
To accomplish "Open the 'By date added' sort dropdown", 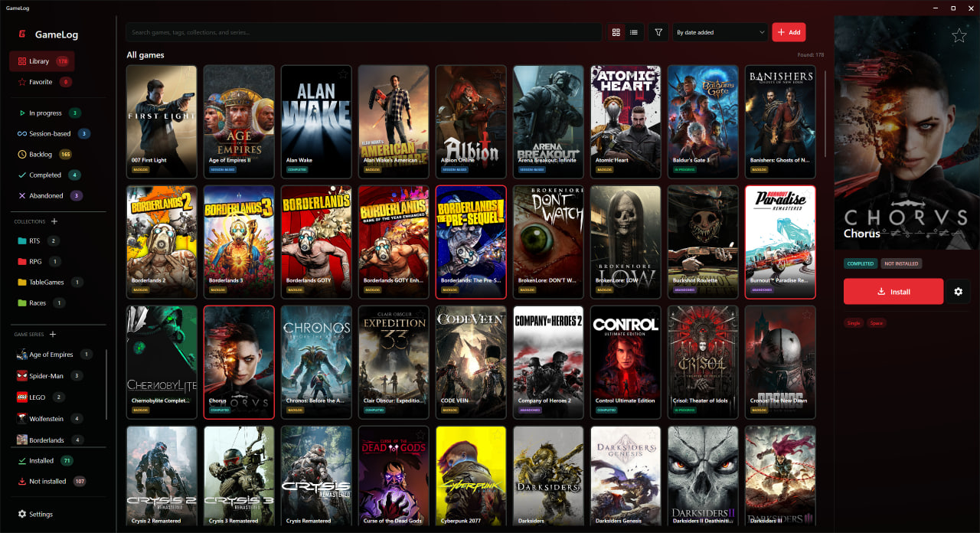I will [x=720, y=32].
